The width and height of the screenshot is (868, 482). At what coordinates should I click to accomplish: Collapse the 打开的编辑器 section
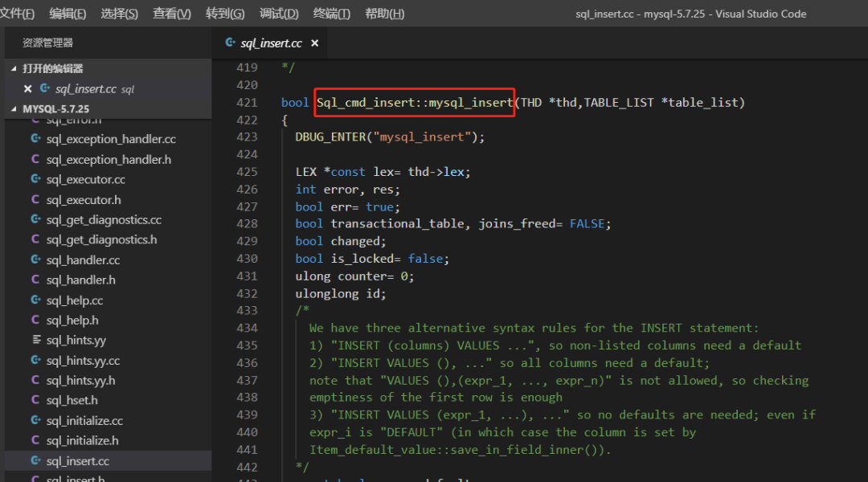pos(108,68)
